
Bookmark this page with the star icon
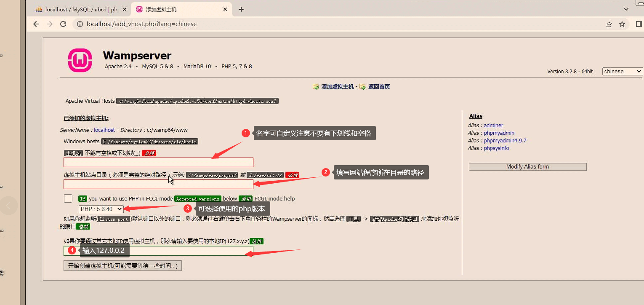click(622, 24)
